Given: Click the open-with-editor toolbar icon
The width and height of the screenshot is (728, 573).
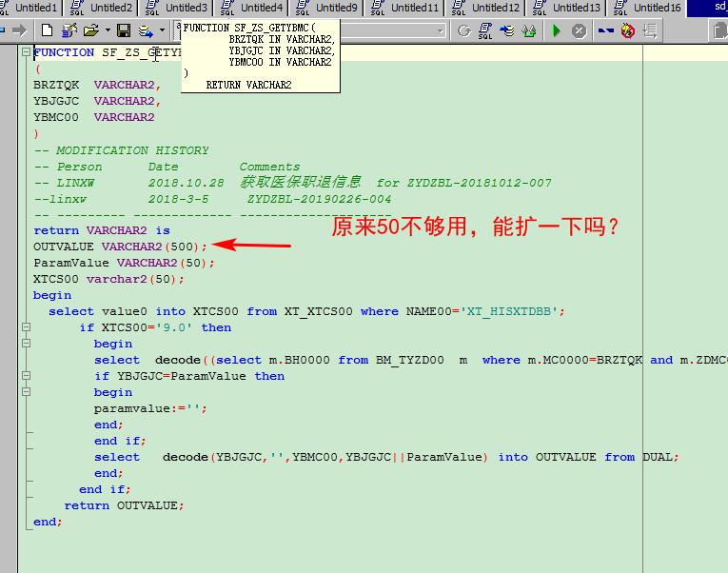Looking at the screenshot, I should click(69, 30).
